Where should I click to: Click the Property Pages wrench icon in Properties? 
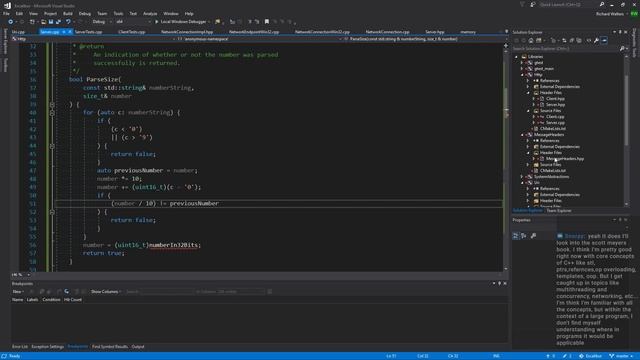point(533,236)
